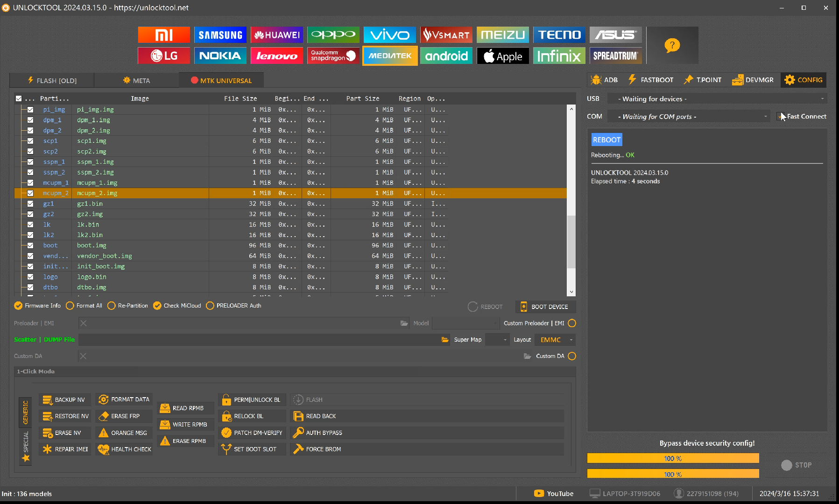Open the YouTube link in status bar
Viewport: 839px width, 504px height.
554,493
